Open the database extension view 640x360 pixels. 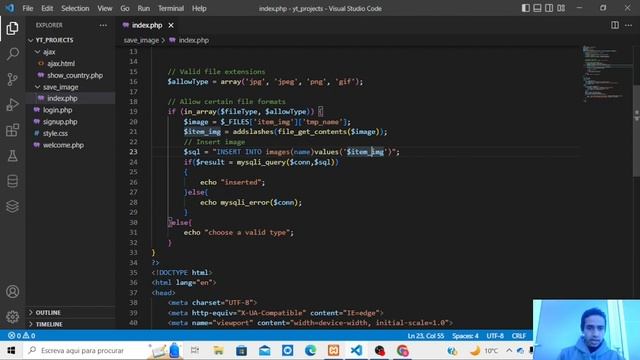(x=12, y=181)
